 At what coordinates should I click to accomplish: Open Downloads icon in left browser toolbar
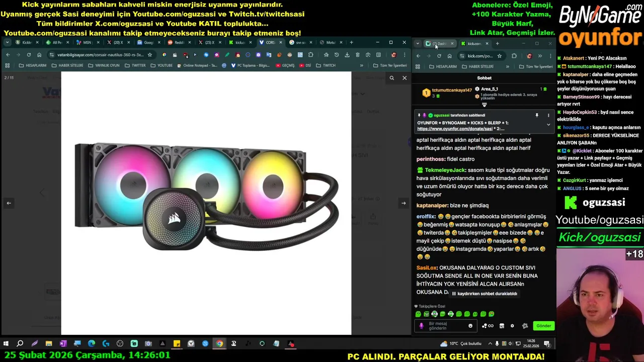pos(347,55)
